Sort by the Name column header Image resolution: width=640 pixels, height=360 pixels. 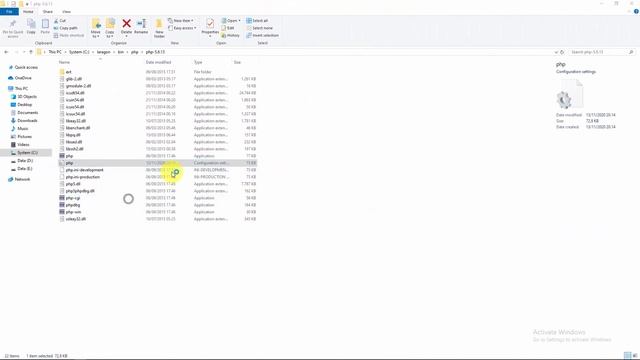click(x=64, y=62)
